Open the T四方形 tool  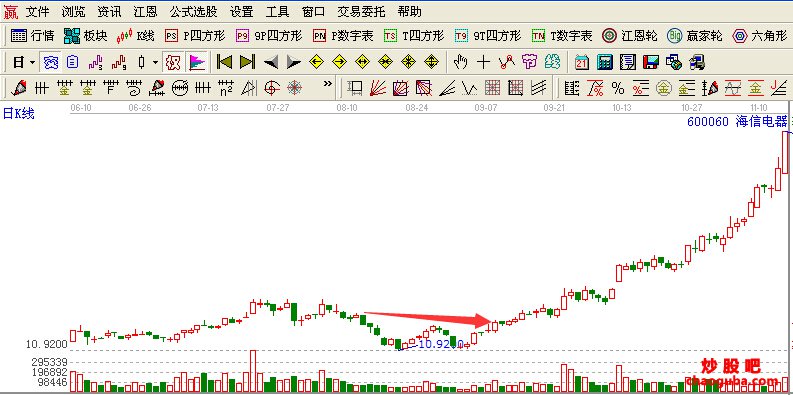click(x=414, y=35)
